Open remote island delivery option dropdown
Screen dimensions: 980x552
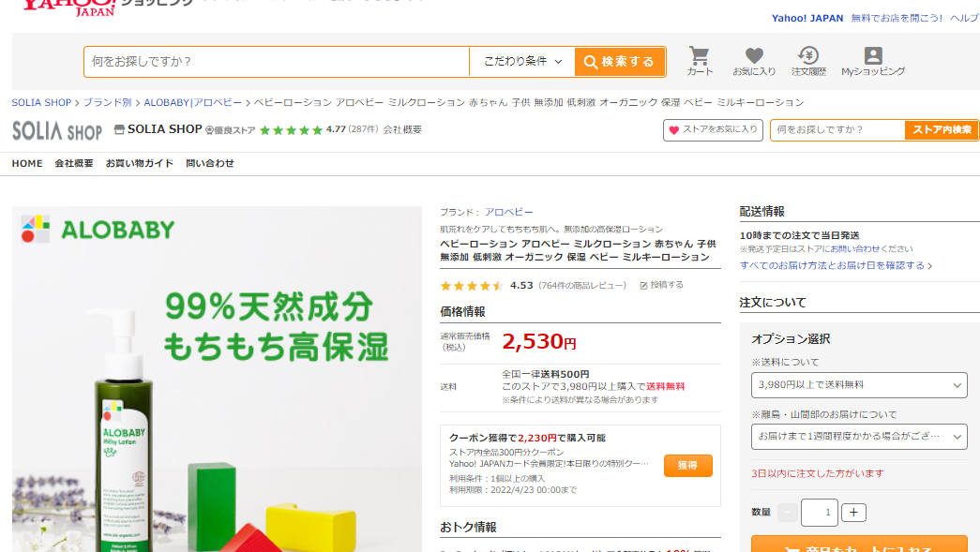tap(859, 437)
